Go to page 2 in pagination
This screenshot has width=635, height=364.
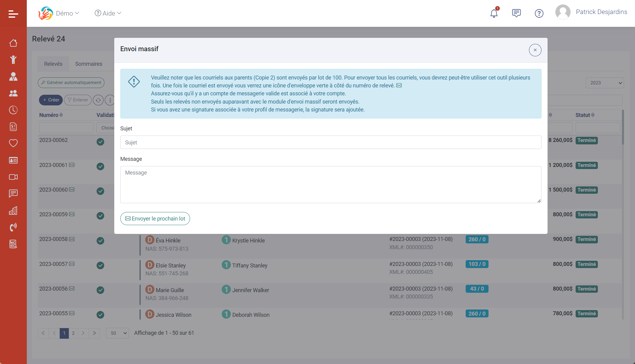73,333
